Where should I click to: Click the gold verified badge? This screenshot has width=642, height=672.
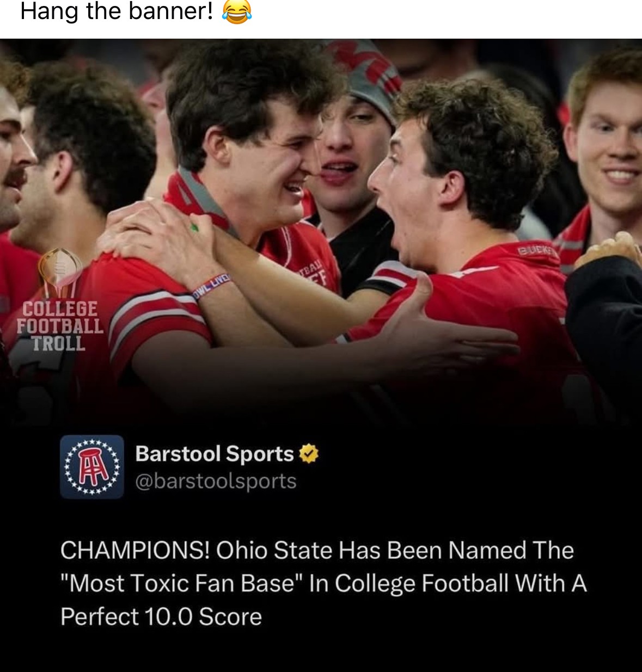pyautogui.click(x=308, y=453)
